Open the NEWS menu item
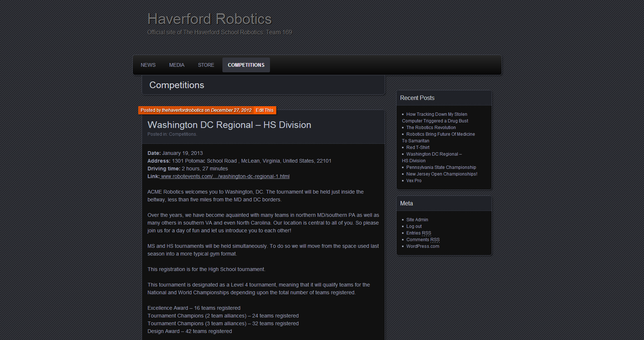 [x=148, y=65]
